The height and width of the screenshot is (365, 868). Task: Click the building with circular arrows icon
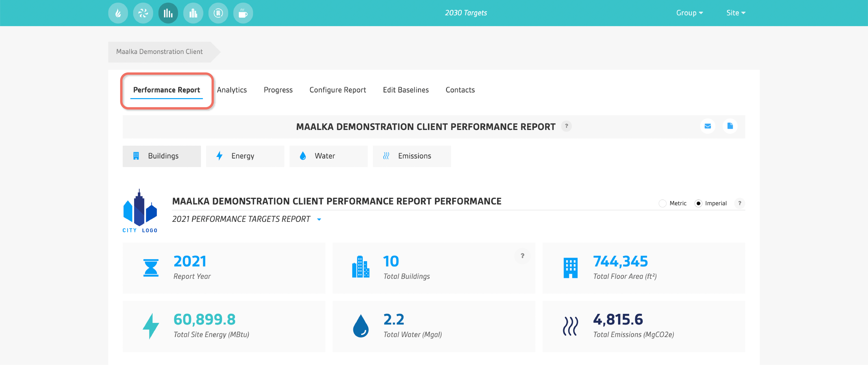click(218, 13)
